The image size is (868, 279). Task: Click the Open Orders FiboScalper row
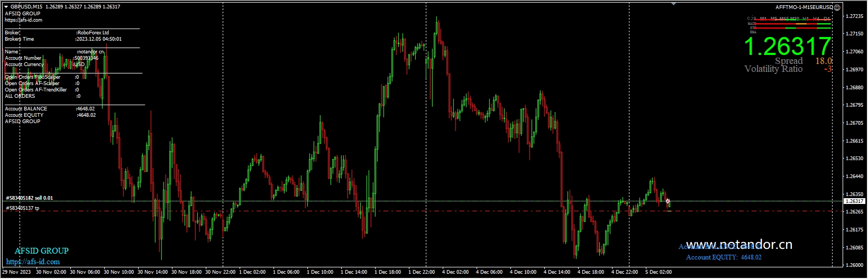pyautogui.click(x=42, y=77)
